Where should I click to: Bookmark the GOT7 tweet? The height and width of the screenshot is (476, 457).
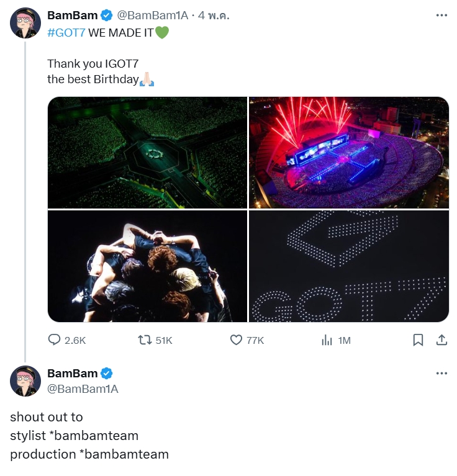419,340
